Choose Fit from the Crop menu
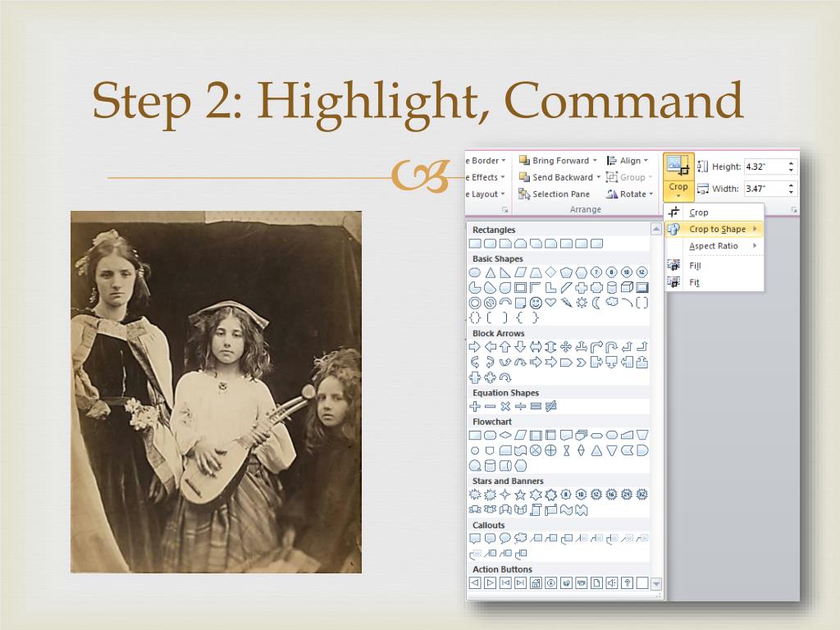The height and width of the screenshot is (630, 840). point(694,283)
